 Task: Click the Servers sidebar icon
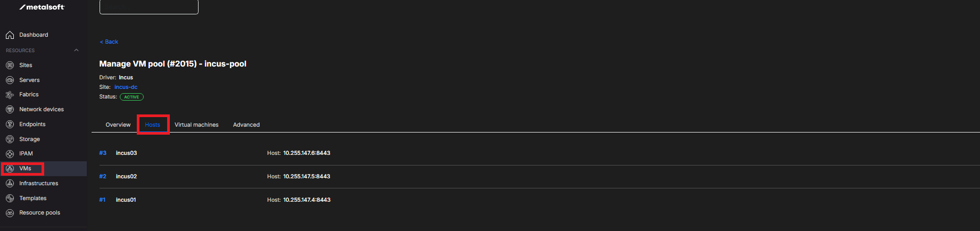click(10, 80)
